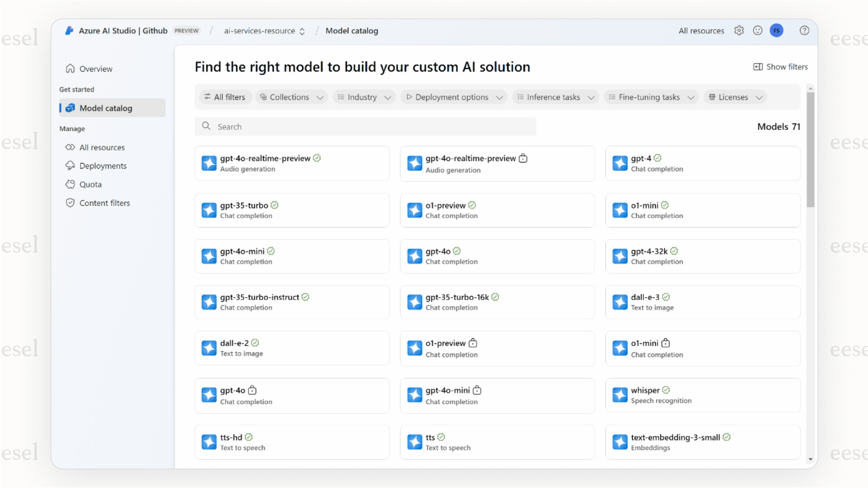Screen dimensions: 868x488
Task: Open the Industry filter dropdown
Action: pyautogui.click(x=364, y=97)
